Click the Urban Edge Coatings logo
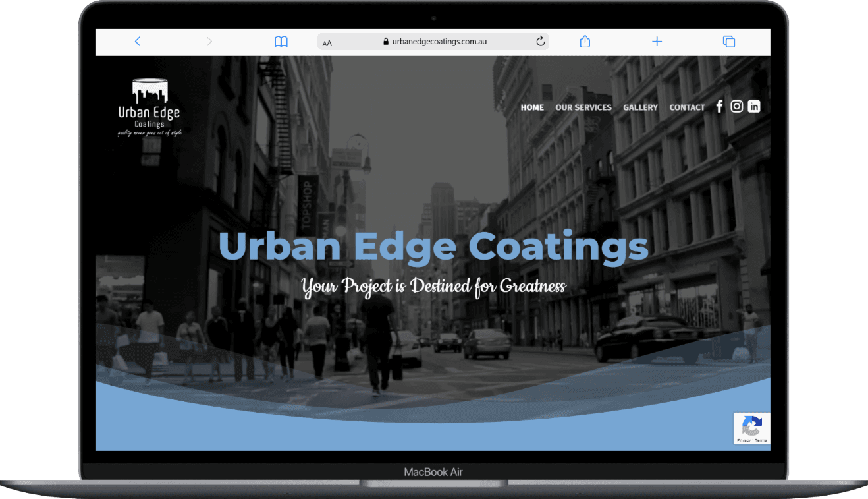Screen dimensions: 868x499 (149, 105)
